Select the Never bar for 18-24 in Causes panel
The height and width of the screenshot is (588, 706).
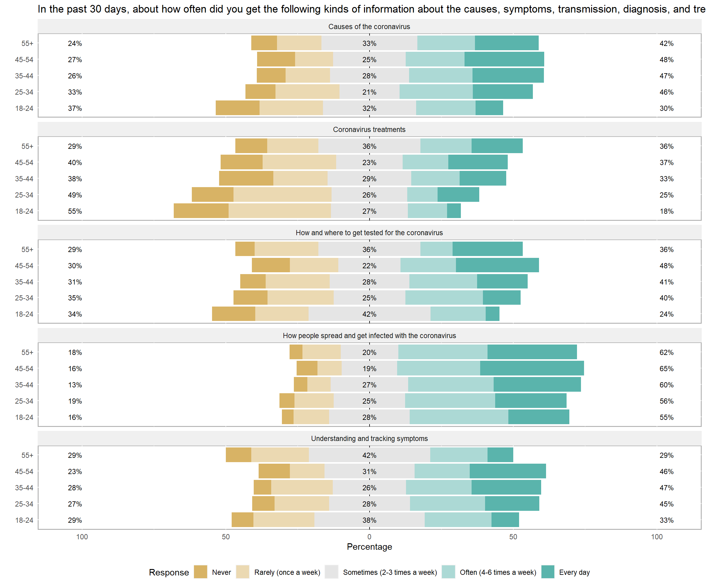pyautogui.click(x=237, y=108)
